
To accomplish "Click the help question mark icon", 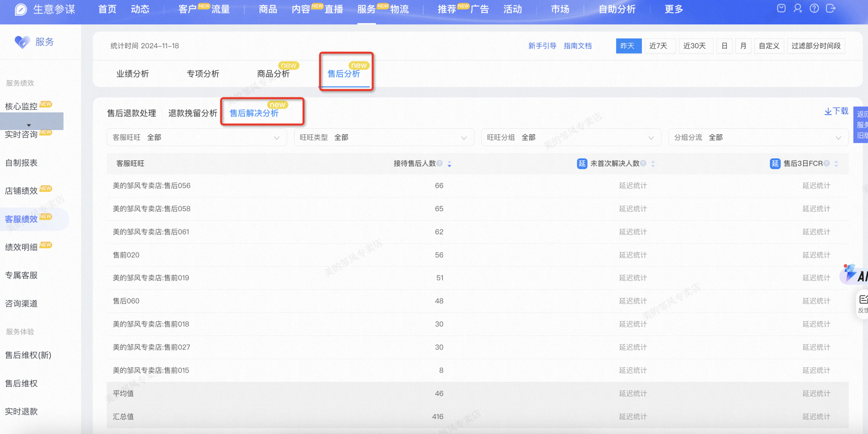I will 814,8.
